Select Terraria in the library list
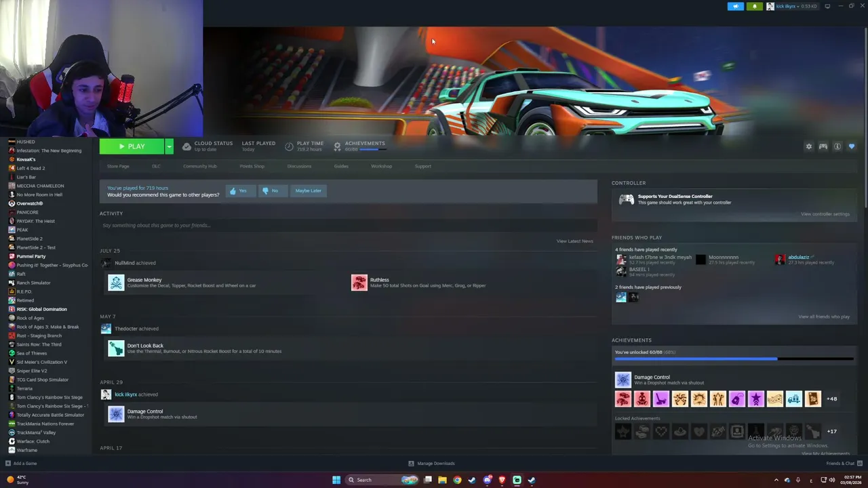This screenshot has height=488, width=868. 24,388
